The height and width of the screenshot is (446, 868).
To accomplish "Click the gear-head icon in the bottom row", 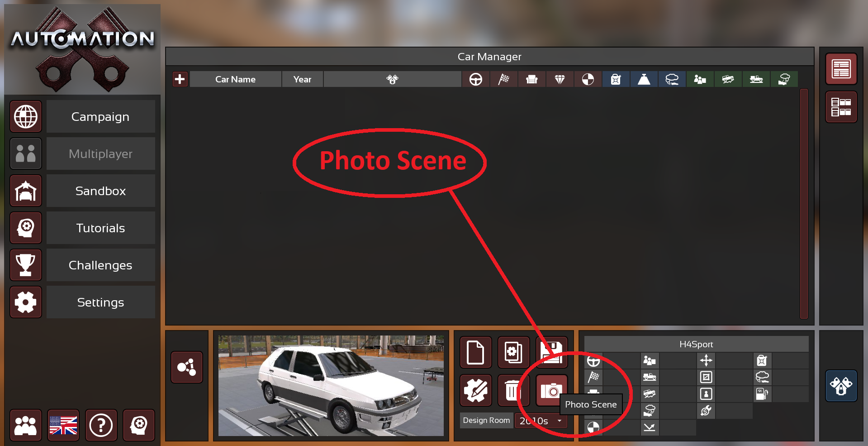I will pos(139,425).
